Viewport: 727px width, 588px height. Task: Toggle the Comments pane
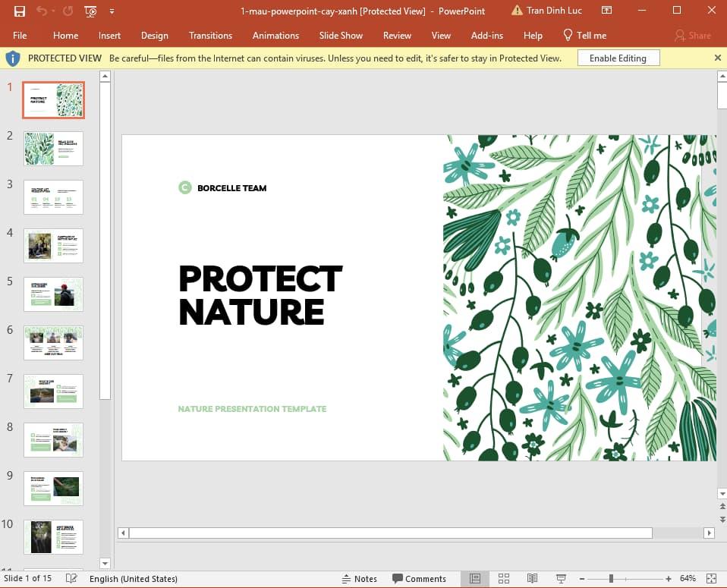coord(420,578)
